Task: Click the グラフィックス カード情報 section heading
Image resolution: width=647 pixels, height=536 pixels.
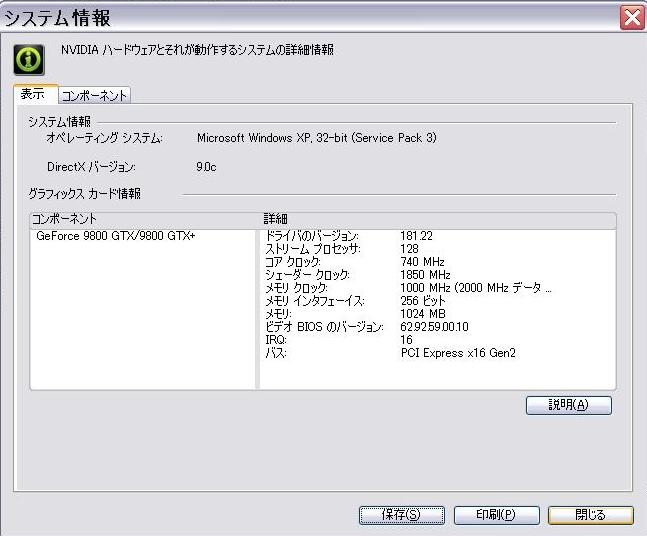Action: click(x=85, y=194)
